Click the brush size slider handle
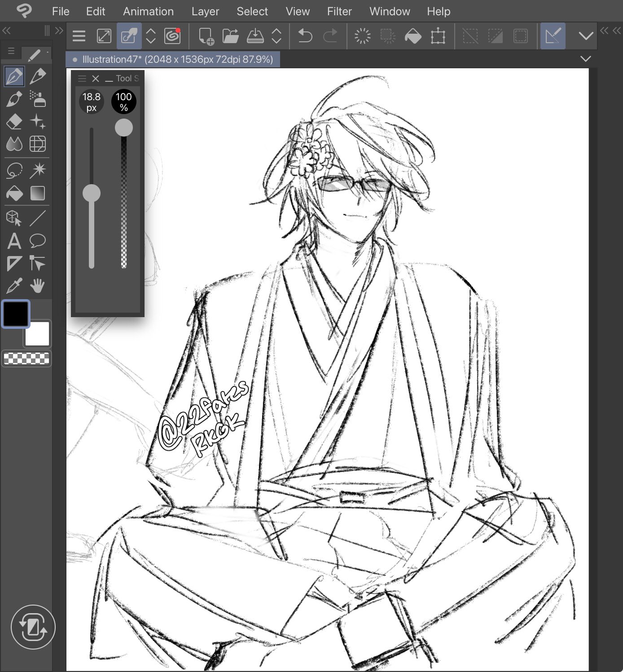 point(92,193)
